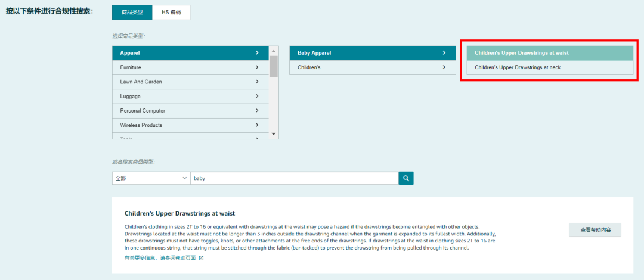Expand the Lawn And Garden chevron
Screen dimensions: 644x280
click(x=257, y=82)
